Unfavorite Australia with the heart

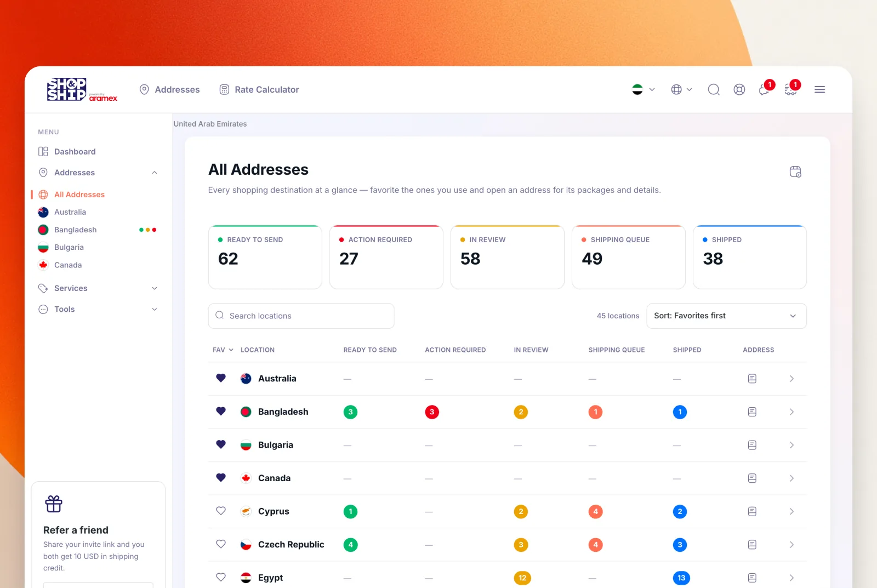[x=221, y=378]
